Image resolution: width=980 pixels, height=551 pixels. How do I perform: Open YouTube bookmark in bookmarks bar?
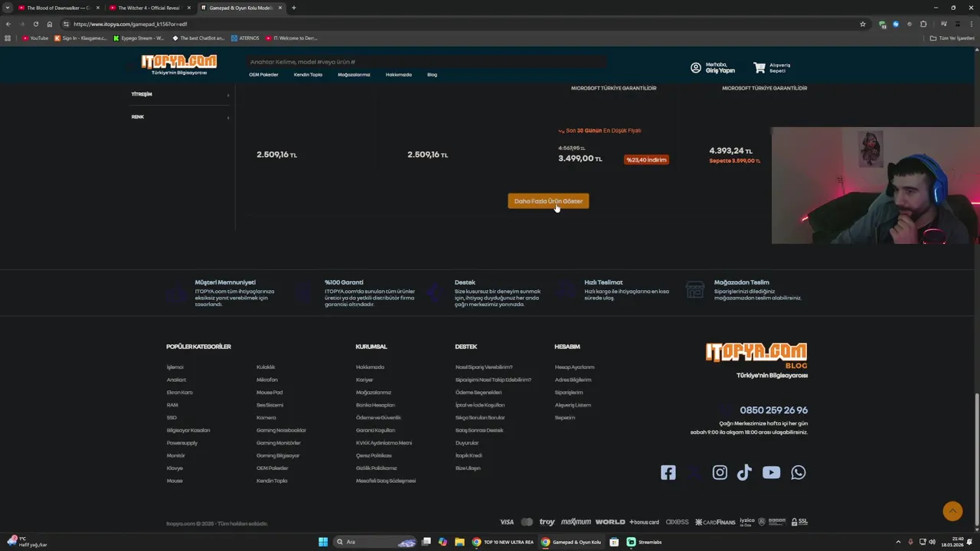coord(35,37)
